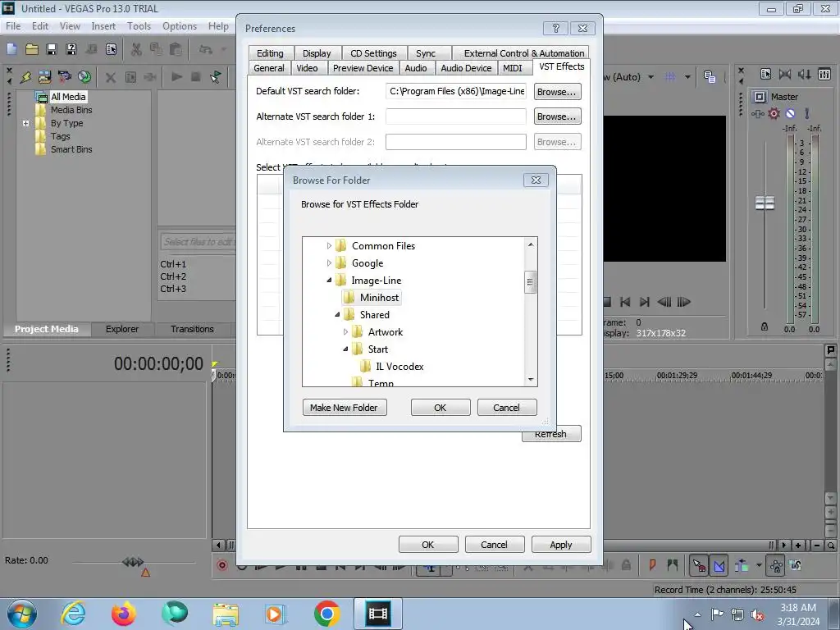This screenshot has width=840, height=630.
Task: Collapse the Image-Line folder node
Action: pyautogui.click(x=329, y=281)
